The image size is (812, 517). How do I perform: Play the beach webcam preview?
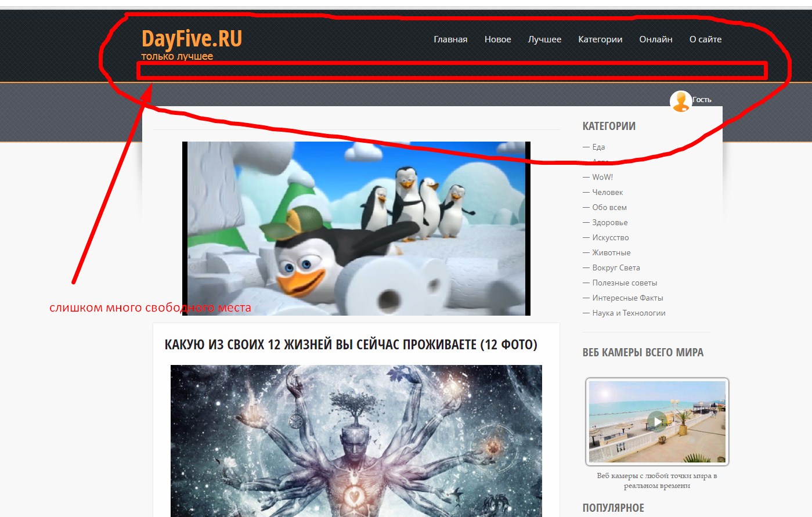coord(657,422)
